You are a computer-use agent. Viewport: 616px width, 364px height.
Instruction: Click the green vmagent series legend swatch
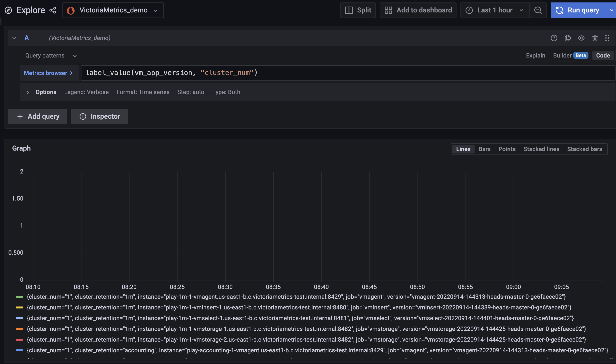click(x=20, y=297)
